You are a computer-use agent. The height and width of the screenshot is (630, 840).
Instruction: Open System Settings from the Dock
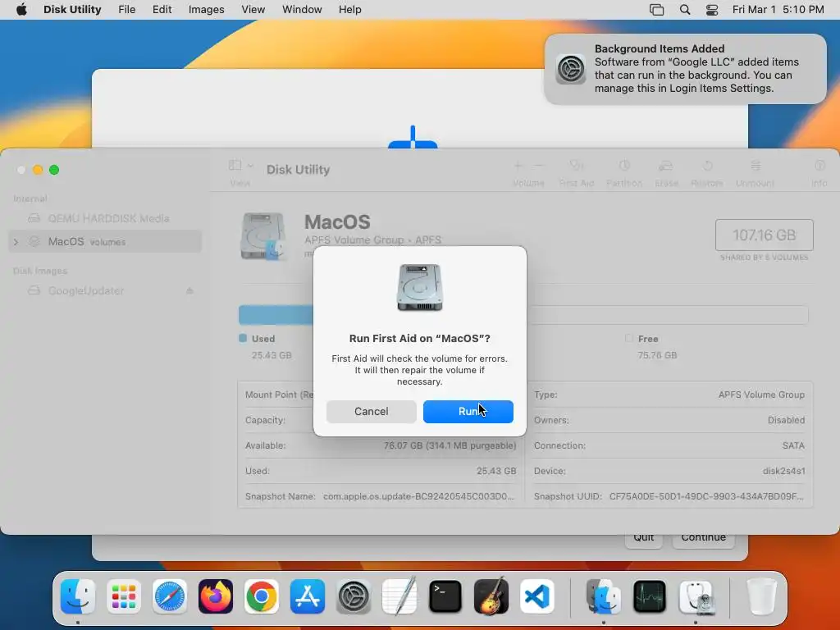[354, 596]
